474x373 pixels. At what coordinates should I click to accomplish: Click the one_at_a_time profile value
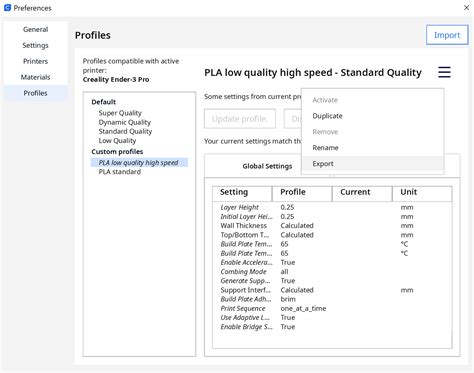(303, 308)
